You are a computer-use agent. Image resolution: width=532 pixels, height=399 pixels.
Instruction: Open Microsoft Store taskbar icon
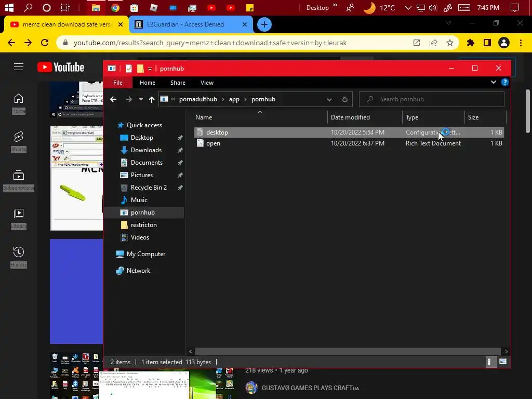pos(135,8)
